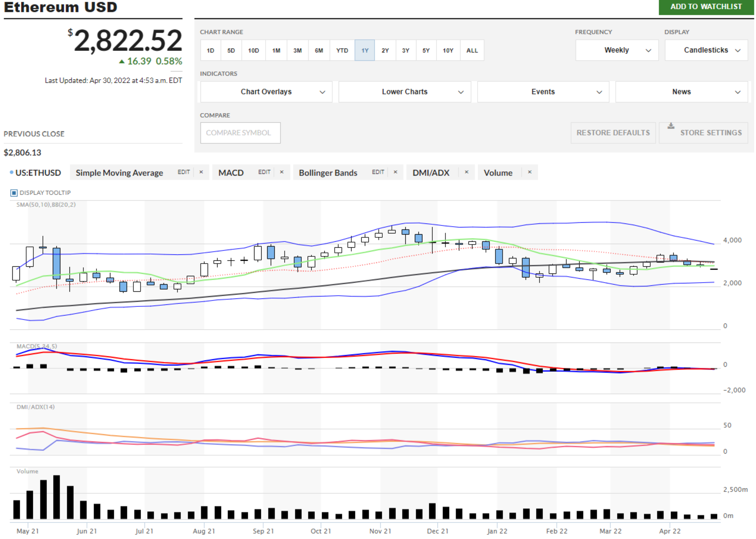Click the previous close value $2,806.13
This screenshot has width=756, height=539.
(x=23, y=153)
